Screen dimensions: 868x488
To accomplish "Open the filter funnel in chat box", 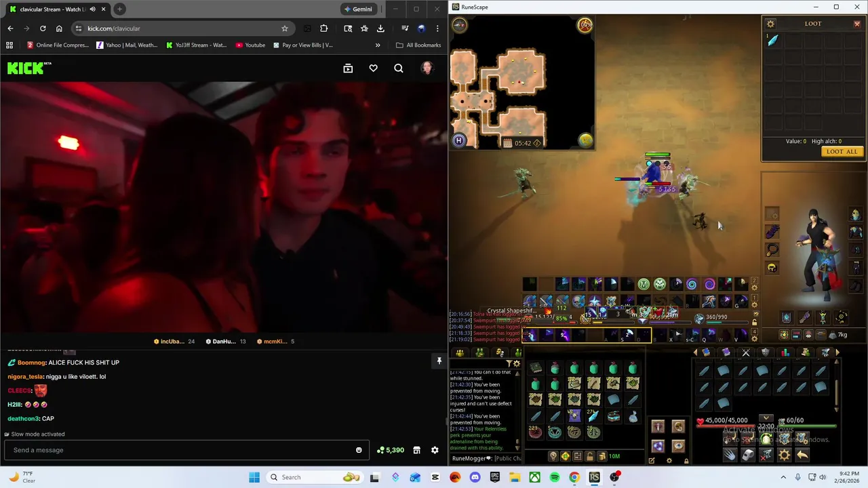I will [x=509, y=364].
